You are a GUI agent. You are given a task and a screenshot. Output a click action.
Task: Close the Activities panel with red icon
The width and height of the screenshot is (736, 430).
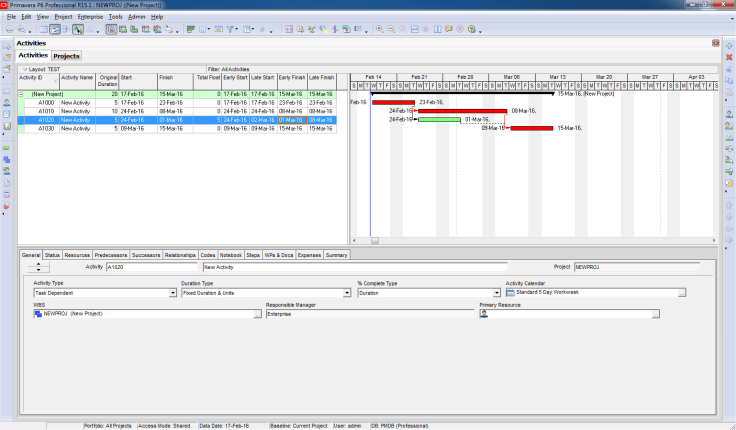coord(715,44)
